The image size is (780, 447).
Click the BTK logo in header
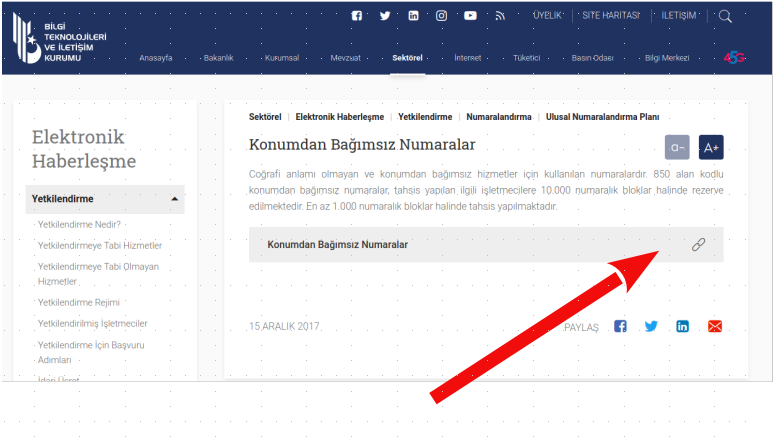click(x=58, y=39)
